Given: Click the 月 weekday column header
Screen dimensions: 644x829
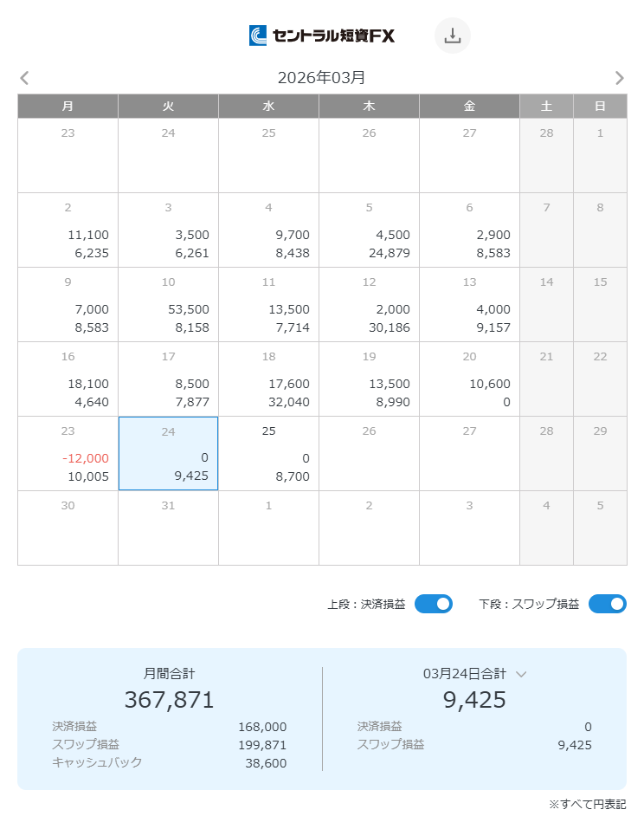Looking at the screenshot, I should tap(68, 106).
